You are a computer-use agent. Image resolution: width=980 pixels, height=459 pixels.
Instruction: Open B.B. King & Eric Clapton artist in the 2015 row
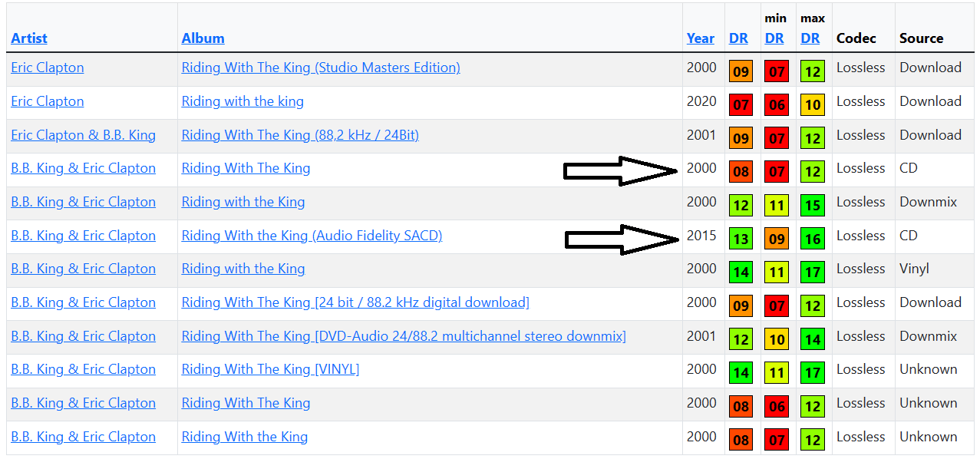click(x=83, y=236)
